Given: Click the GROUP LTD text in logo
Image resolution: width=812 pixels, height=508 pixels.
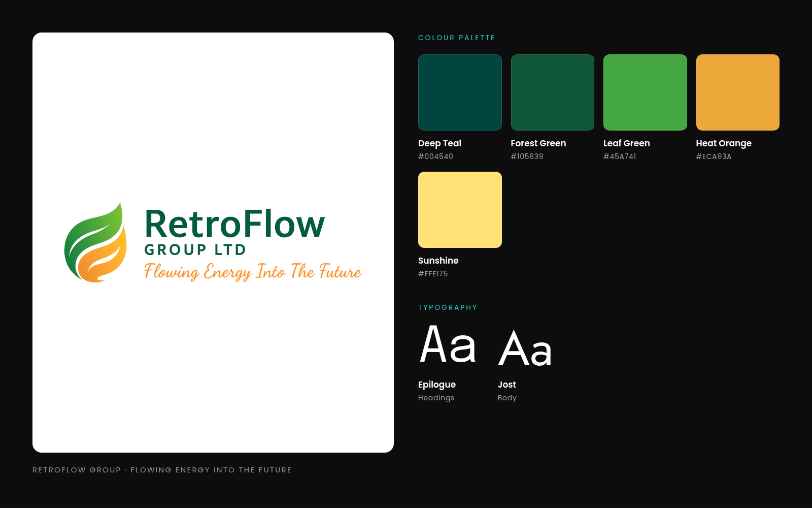Looking at the screenshot, I should [x=195, y=250].
